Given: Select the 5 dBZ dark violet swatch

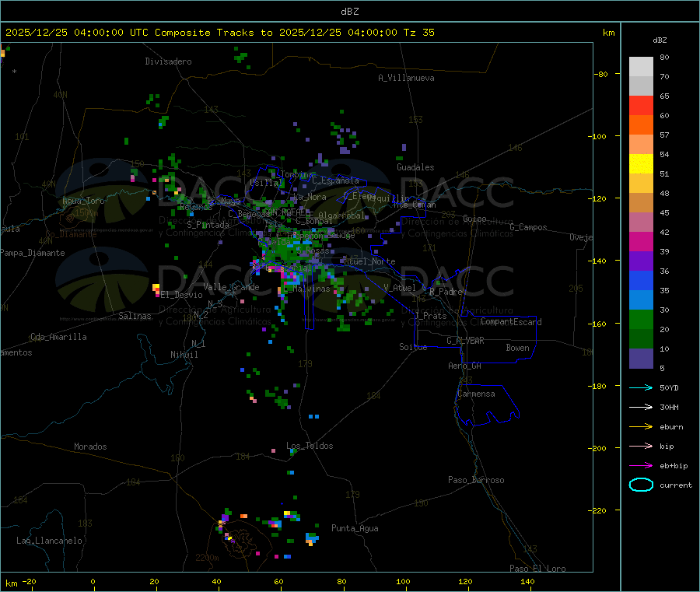Looking at the screenshot, I should pos(641,359).
